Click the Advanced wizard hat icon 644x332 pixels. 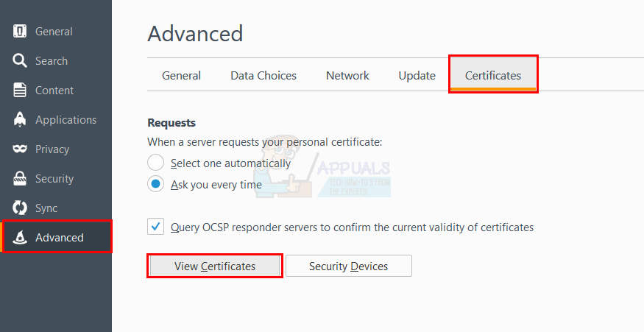tap(21, 237)
